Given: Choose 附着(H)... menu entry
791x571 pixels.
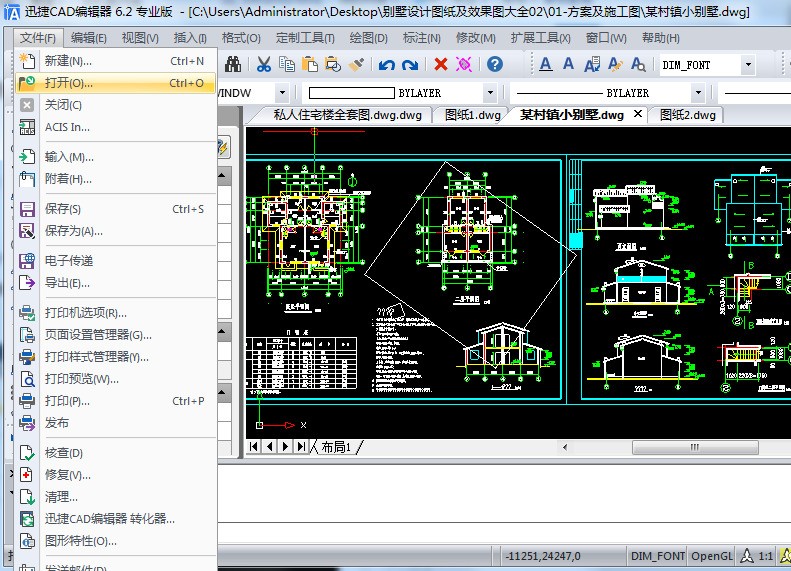Looking at the screenshot, I should (x=116, y=179).
